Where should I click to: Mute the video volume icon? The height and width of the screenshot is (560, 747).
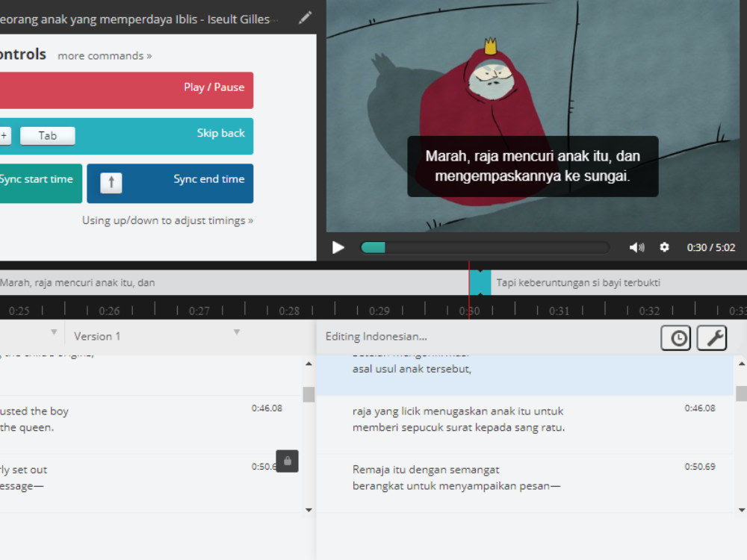click(x=636, y=247)
